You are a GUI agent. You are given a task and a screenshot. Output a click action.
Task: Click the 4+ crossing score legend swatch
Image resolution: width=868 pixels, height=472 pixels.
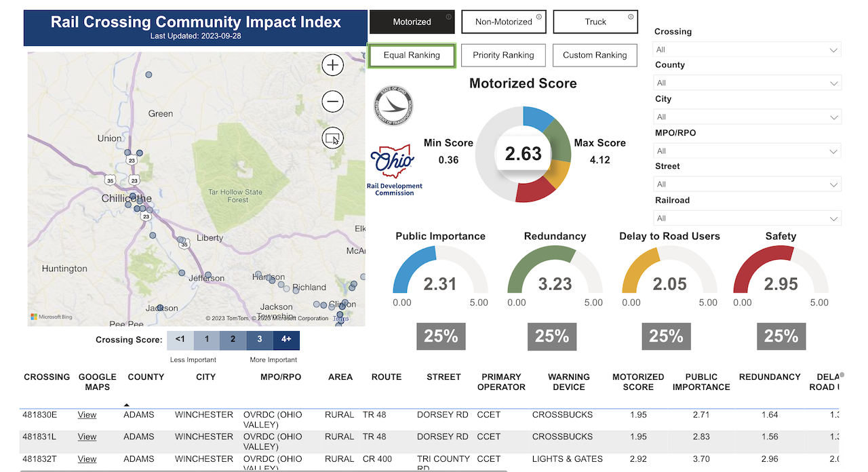point(286,339)
